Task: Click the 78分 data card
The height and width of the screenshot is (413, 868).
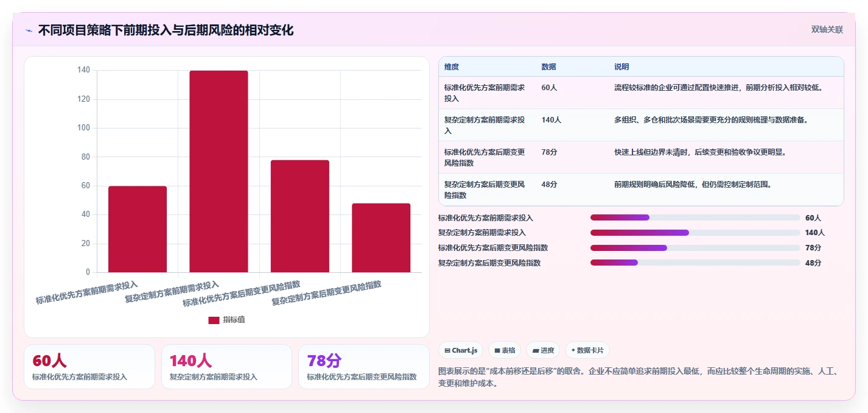Action: pyautogui.click(x=364, y=367)
